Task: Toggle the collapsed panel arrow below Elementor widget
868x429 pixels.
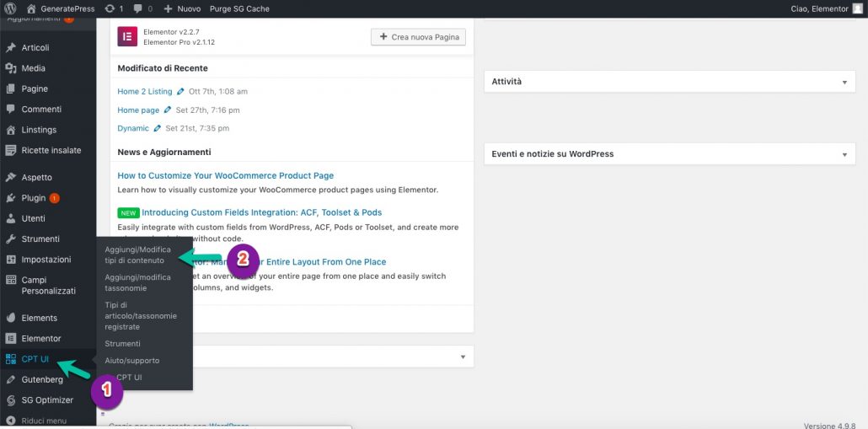Action: pos(462,357)
